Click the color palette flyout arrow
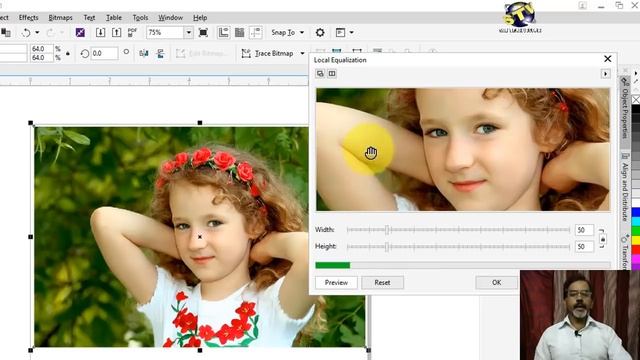Image resolution: width=640 pixels, height=360 pixels. [636, 73]
